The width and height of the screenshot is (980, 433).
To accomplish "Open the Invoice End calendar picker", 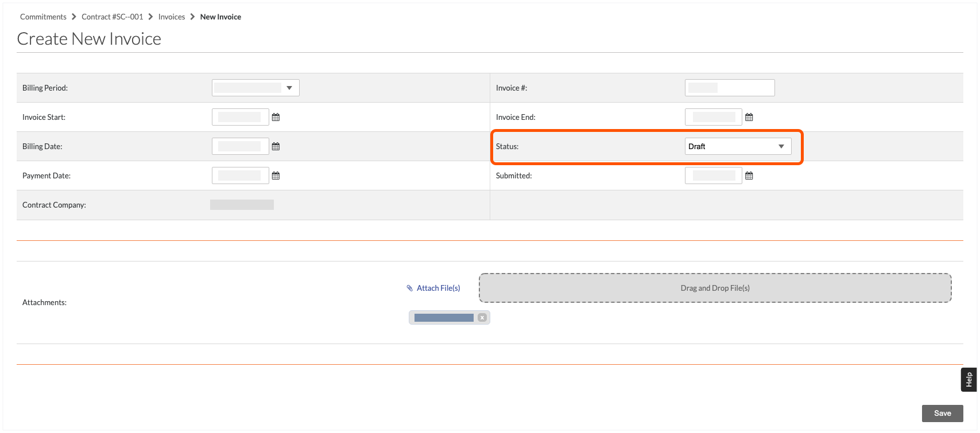I will click(749, 117).
